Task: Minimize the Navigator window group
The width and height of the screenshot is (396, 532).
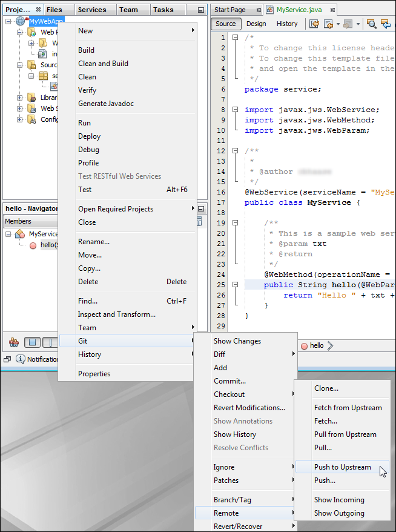Action: [x=200, y=208]
